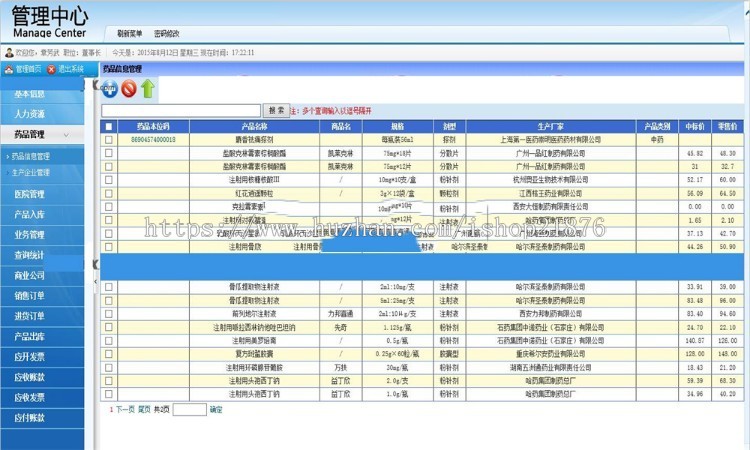Go to 下一页 next page link

(x=124, y=409)
